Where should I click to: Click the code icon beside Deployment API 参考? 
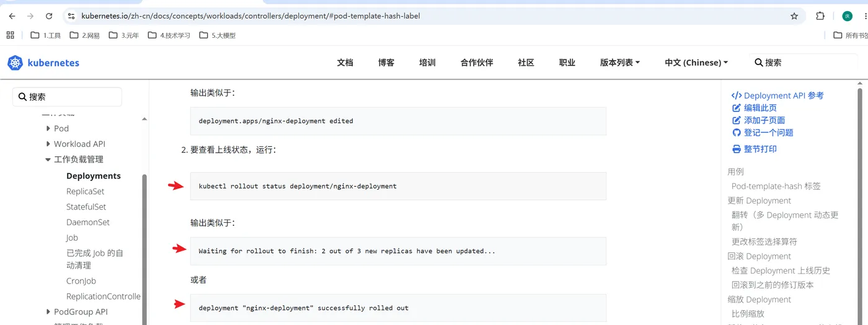click(737, 96)
